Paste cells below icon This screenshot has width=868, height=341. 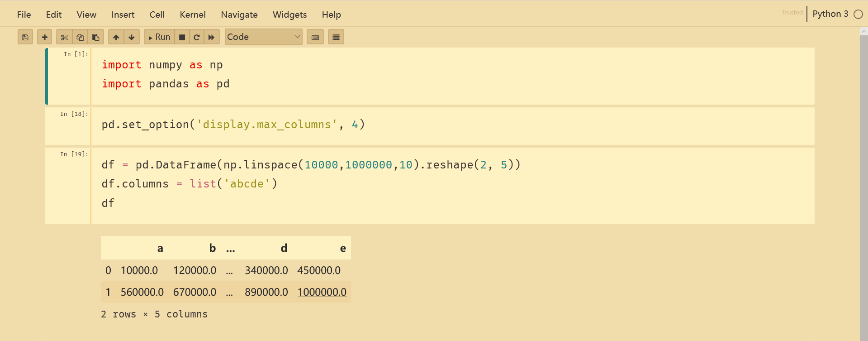(x=96, y=37)
